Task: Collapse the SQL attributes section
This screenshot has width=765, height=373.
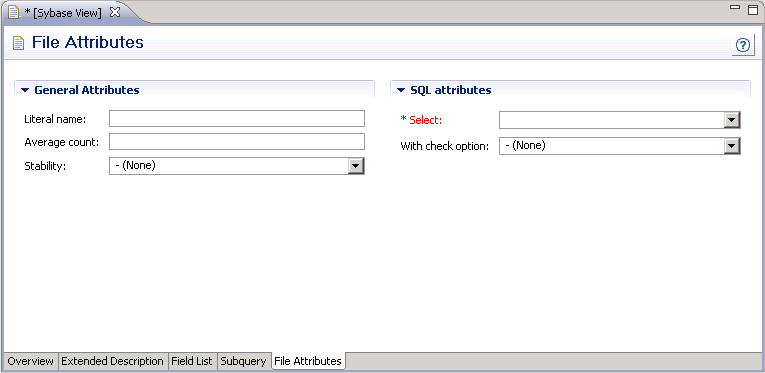Action: coord(401,90)
